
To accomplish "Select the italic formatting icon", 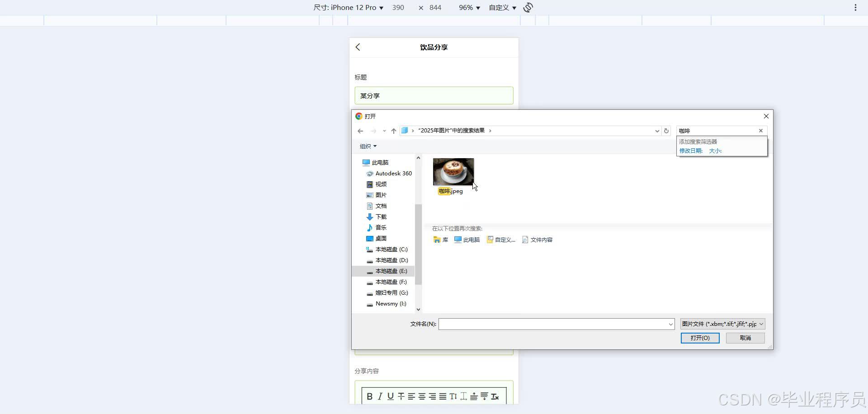I will click(x=380, y=396).
